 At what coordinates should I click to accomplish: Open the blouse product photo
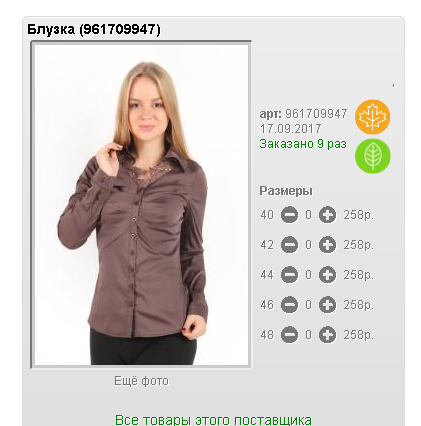141,205
